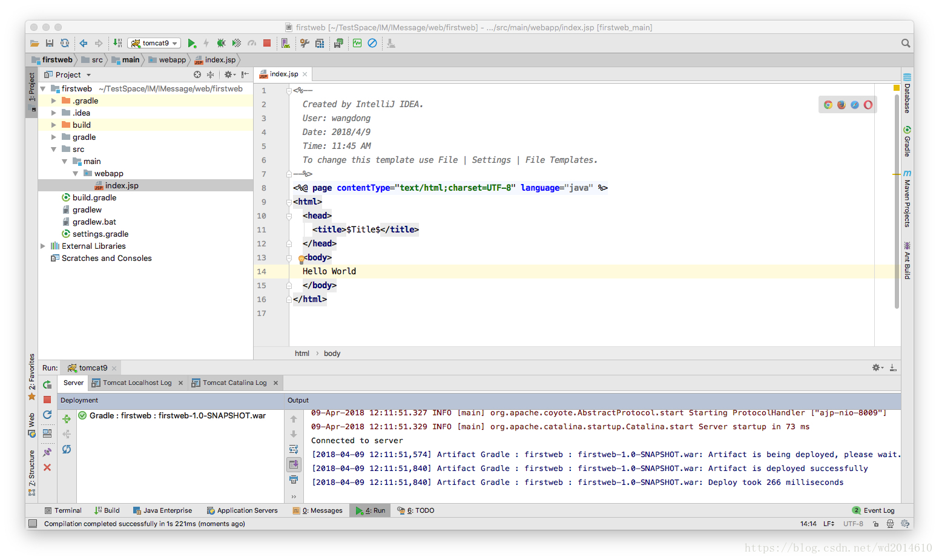Open the Event Log

point(873,510)
